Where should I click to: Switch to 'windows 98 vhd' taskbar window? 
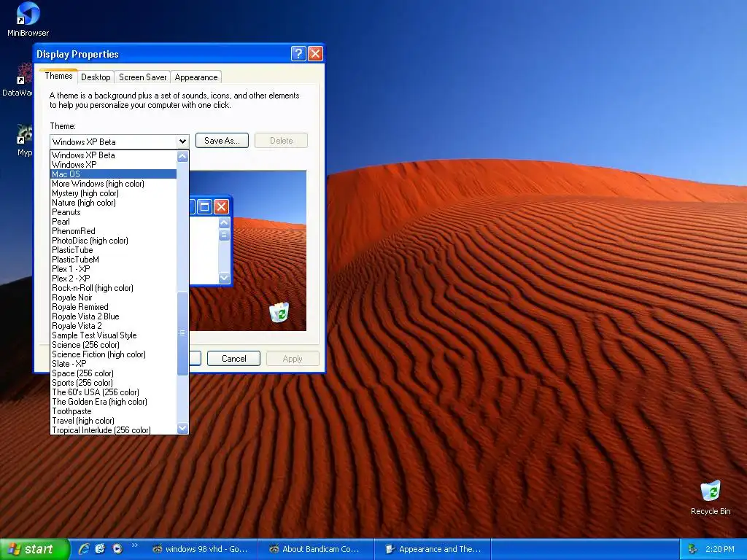(201, 549)
